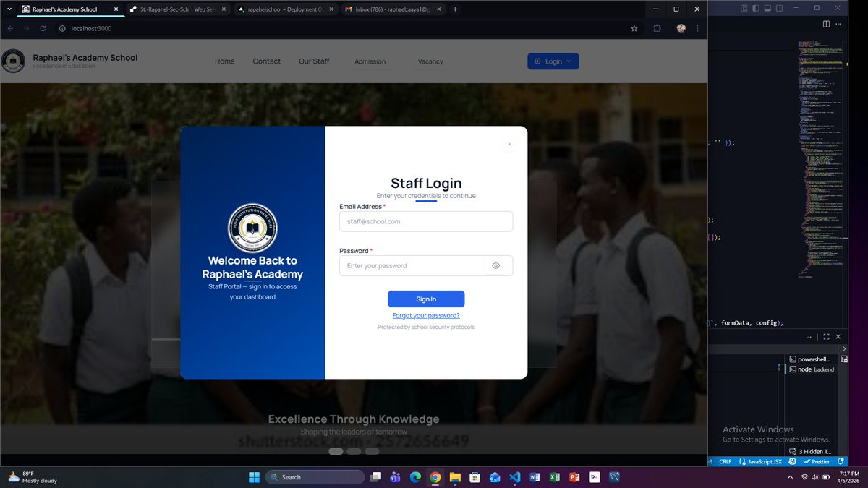Open the weather widget showing 89°F
This screenshot has height=488, width=868.
click(x=33, y=477)
